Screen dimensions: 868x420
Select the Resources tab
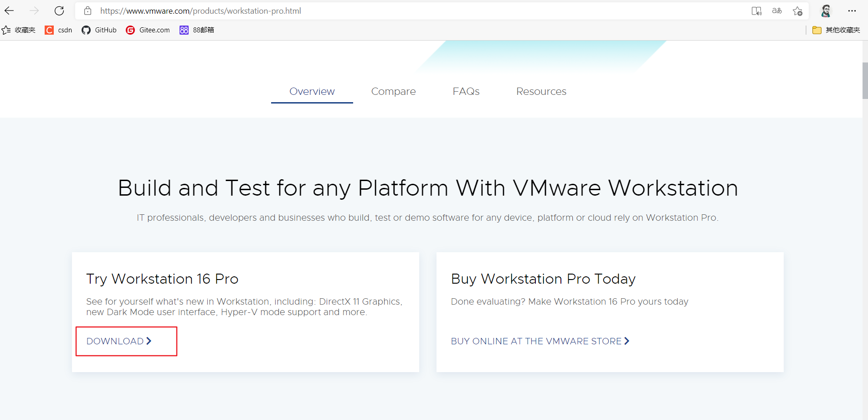[x=541, y=91]
